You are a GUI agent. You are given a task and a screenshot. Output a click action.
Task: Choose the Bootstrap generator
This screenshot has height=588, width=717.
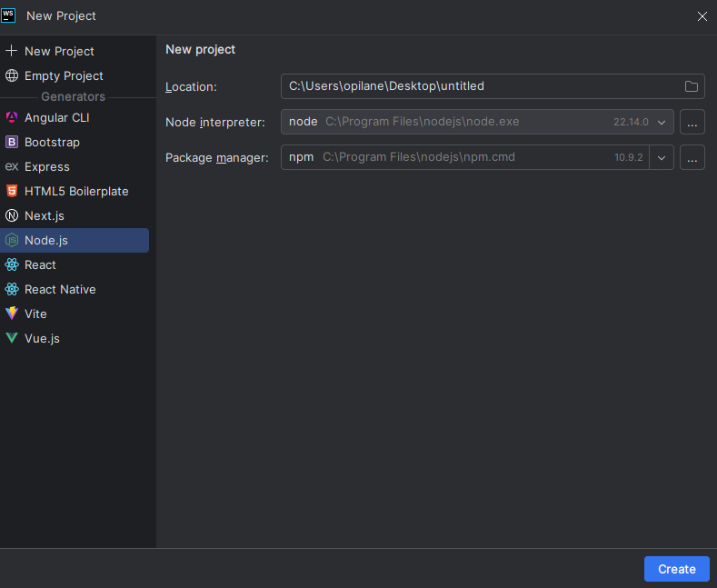coord(75,142)
